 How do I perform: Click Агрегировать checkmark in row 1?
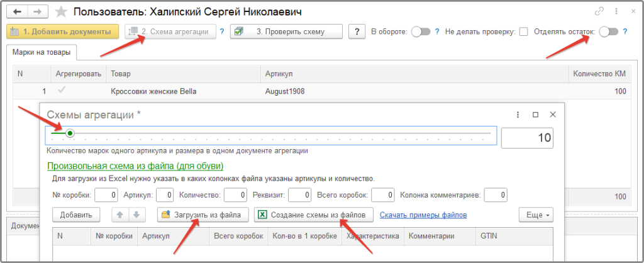62,91
